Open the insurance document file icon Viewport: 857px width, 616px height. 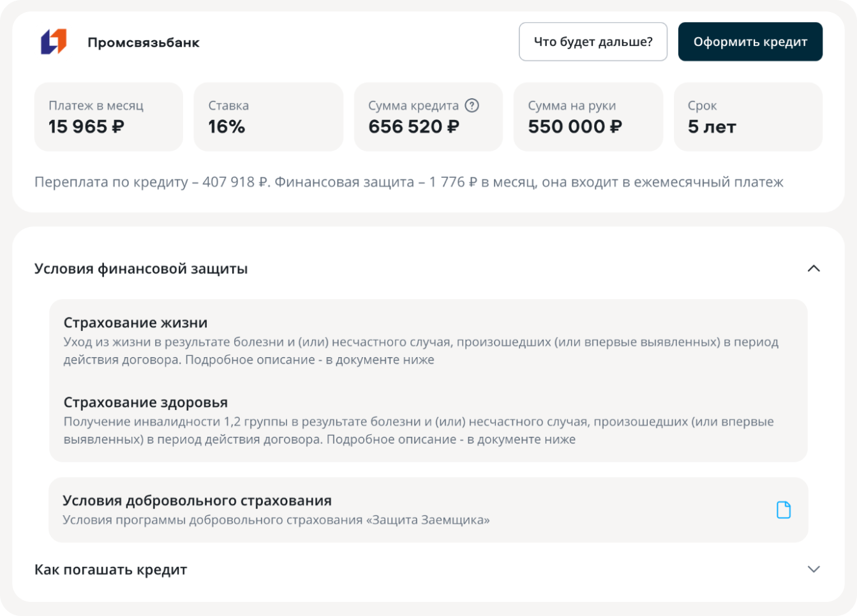click(783, 510)
